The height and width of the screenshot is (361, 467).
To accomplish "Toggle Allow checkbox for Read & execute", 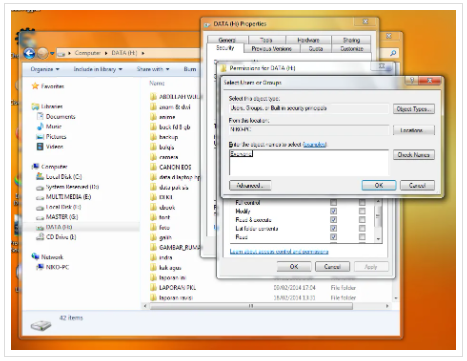I will 333,220.
